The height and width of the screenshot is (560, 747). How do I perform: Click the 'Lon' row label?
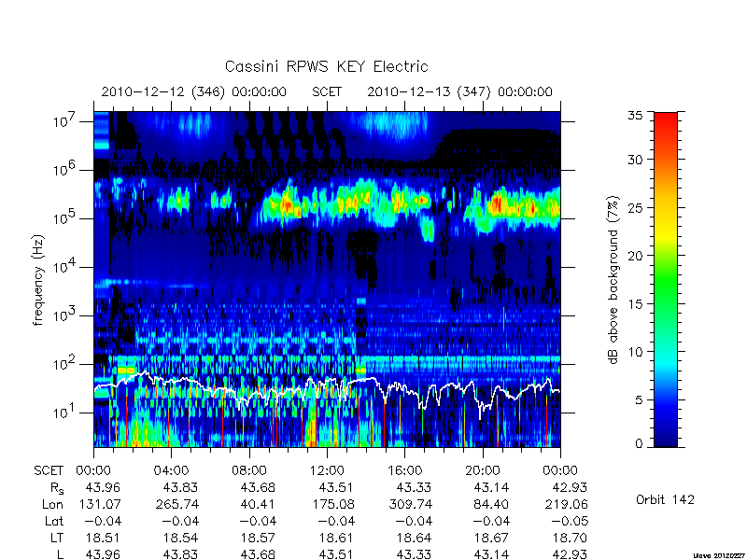tap(53, 504)
